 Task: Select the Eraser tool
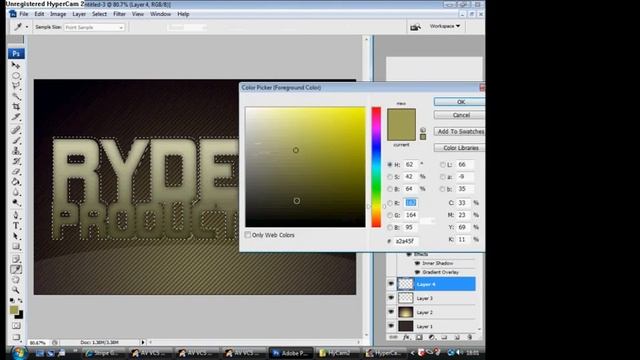pyautogui.click(x=16, y=171)
